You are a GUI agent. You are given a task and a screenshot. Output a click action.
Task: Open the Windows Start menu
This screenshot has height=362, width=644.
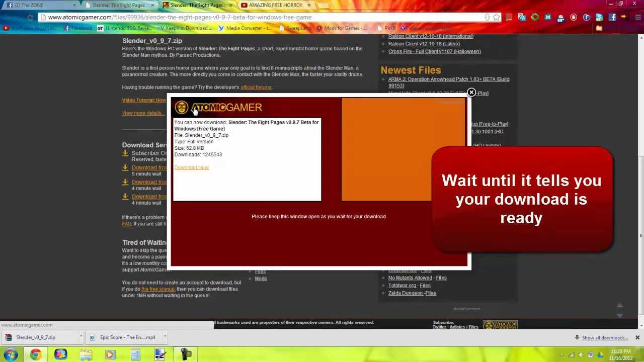pyautogui.click(x=11, y=354)
